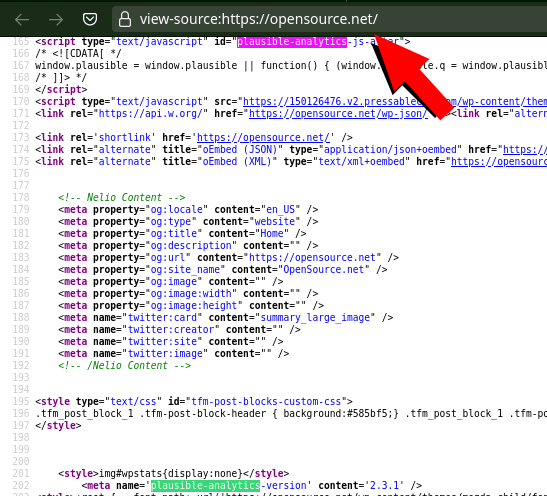The width and height of the screenshot is (547, 496).
Task: Click the 'Home' content value
Action: coord(272,233)
